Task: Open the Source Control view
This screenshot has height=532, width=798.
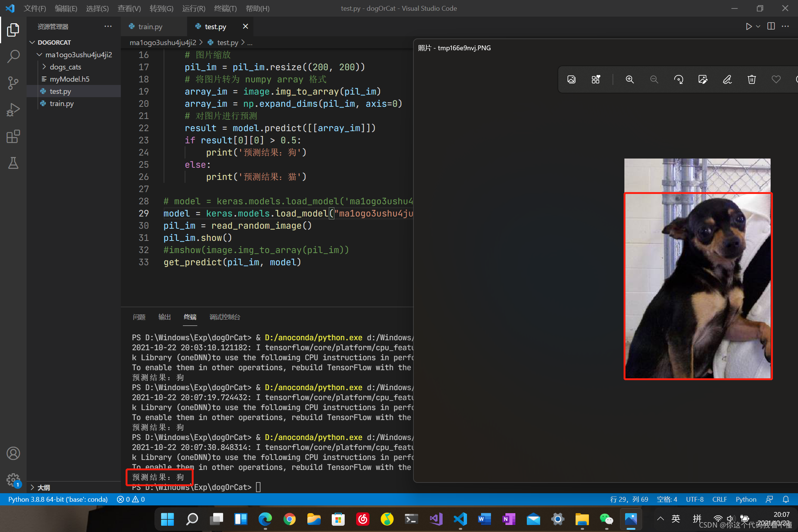Action: click(13, 83)
